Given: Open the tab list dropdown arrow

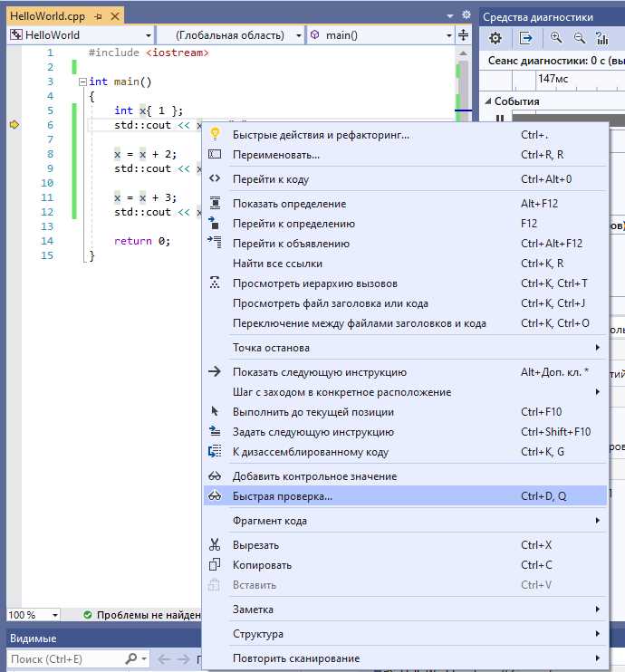Looking at the screenshot, I should click(449, 16).
